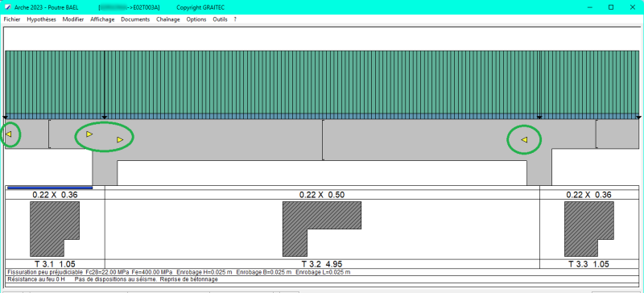The image size is (644, 293).
Task: Click the yellow arrow at far left beam end
Action: pos(9,134)
